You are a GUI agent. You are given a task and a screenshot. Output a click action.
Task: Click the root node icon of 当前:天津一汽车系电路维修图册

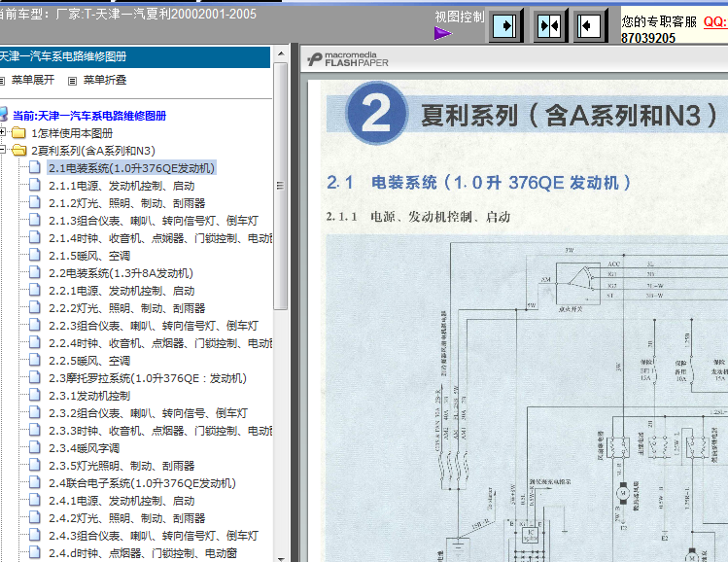[5, 115]
